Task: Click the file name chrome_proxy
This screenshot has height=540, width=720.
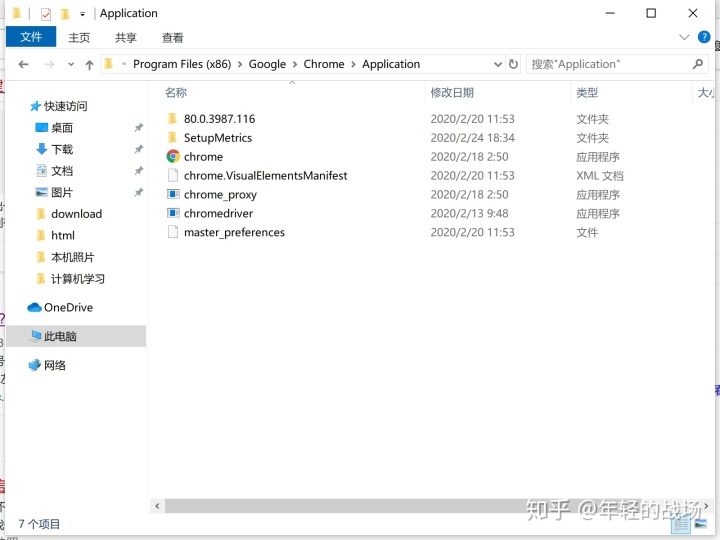Action: (220, 195)
